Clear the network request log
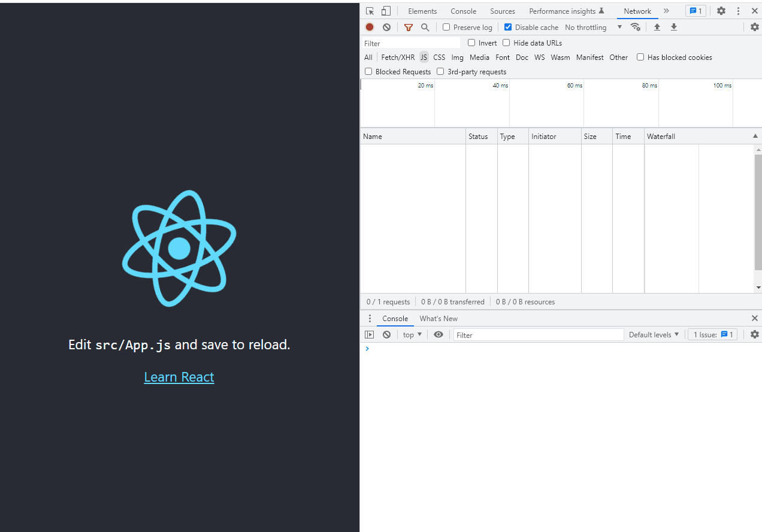 386,27
